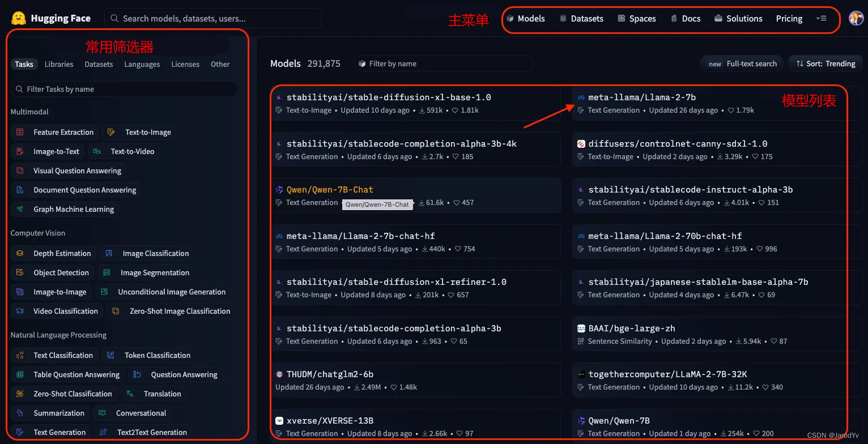Click the Zero-Shot Image Classification icon

pos(116,311)
